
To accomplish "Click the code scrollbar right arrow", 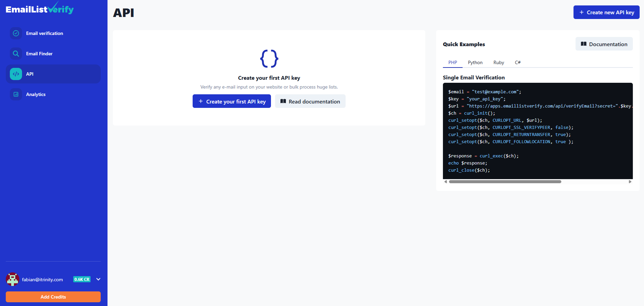I will (x=630, y=181).
